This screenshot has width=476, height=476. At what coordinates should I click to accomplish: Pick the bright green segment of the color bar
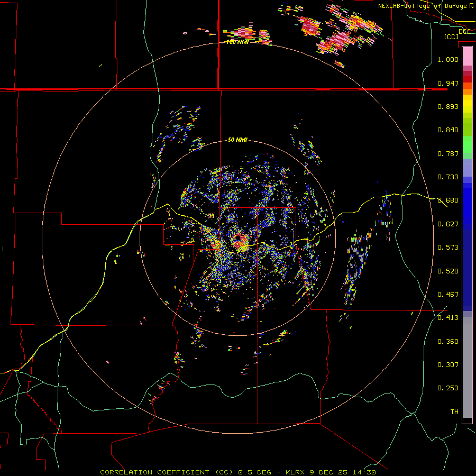(x=467, y=144)
